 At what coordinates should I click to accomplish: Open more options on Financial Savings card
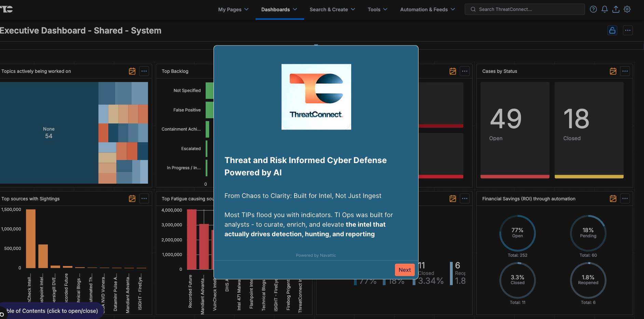pos(625,199)
